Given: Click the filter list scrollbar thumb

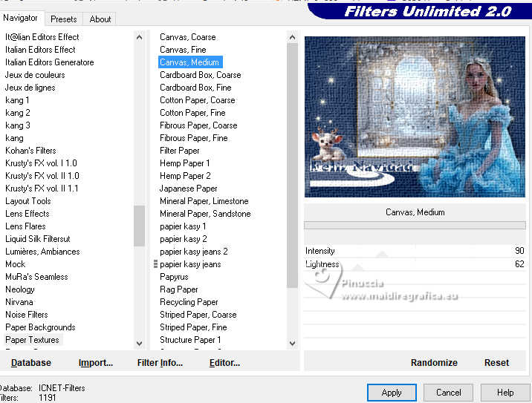Looking at the screenshot, I should point(292,166).
